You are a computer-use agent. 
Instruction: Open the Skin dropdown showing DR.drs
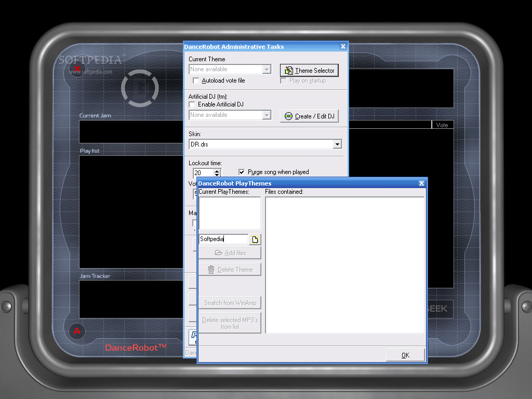click(337, 144)
